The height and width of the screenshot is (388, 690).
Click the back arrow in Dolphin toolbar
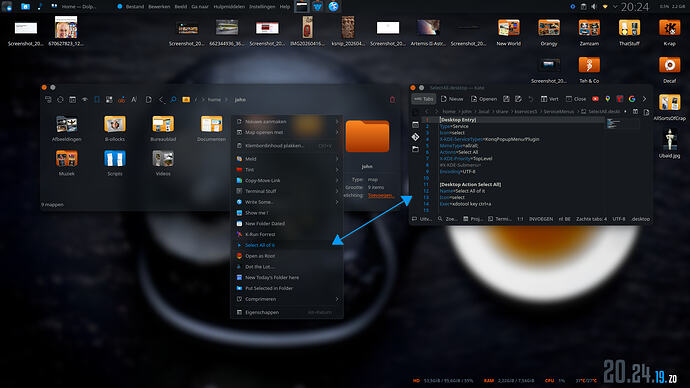click(161, 100)
